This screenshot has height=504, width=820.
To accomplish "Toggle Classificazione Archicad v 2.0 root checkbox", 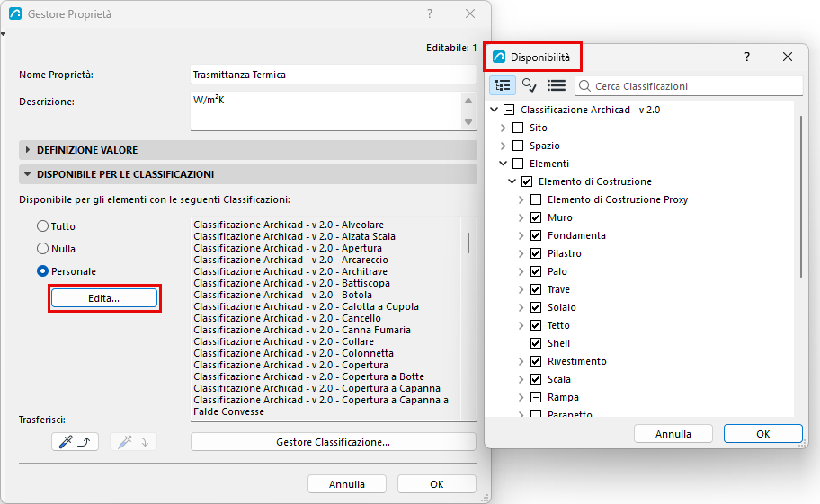I will tap(509, 110).
